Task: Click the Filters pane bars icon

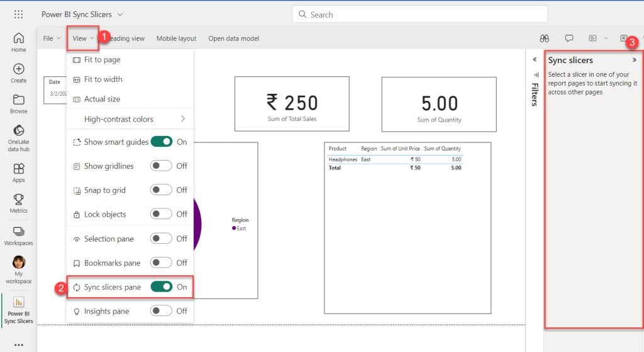Action: coord(536,75)
